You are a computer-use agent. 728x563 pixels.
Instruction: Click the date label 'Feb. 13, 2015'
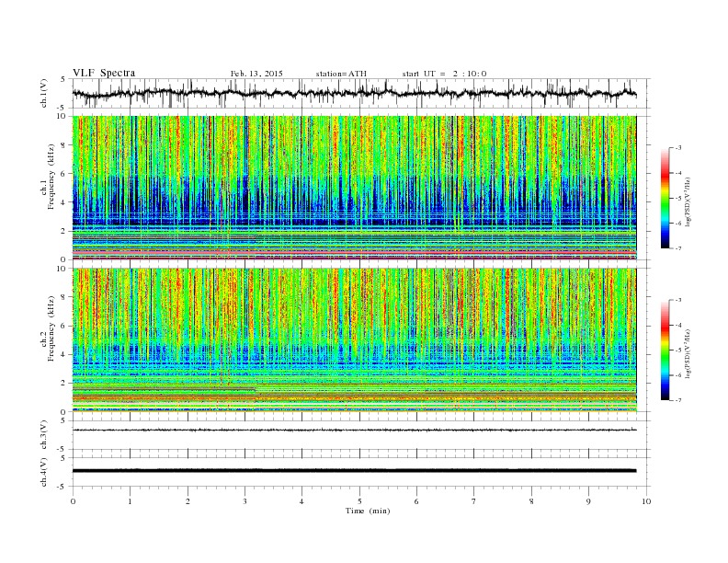click(256, 74)
